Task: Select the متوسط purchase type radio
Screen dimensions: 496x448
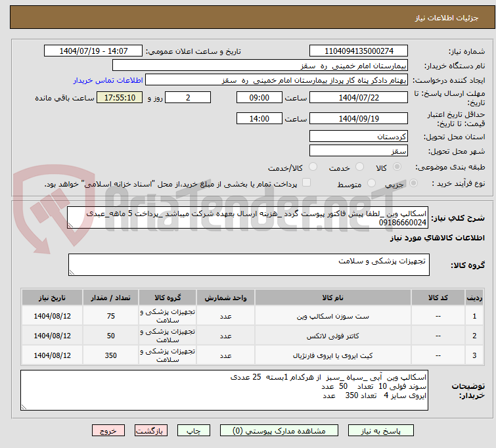Action: click(371, 183)
